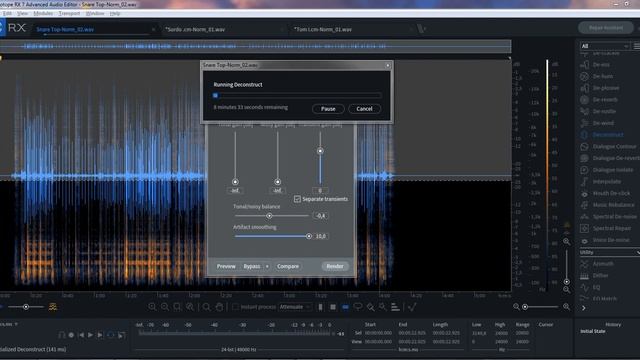Viewport: 640px width, 360px height.
Task: Select the grab hand tool
Action: coord(219,307)
